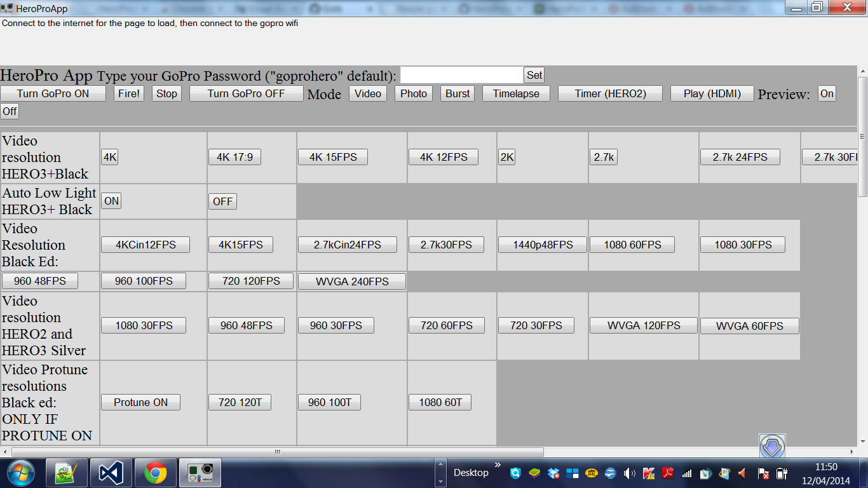Open the Kaspersky warning tray icon
868x488 pixels.
649,473
